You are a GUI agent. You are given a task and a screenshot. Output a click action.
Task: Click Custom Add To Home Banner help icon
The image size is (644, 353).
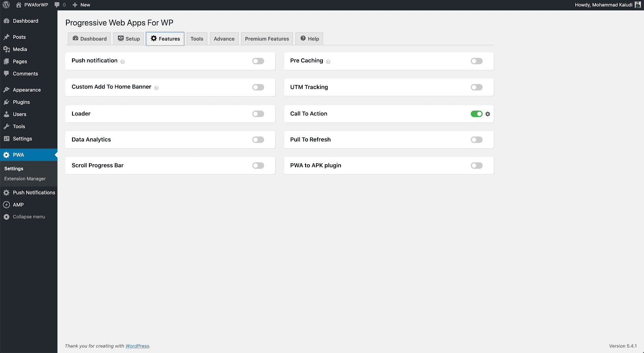pyautogui.click(x=156, y=88)
